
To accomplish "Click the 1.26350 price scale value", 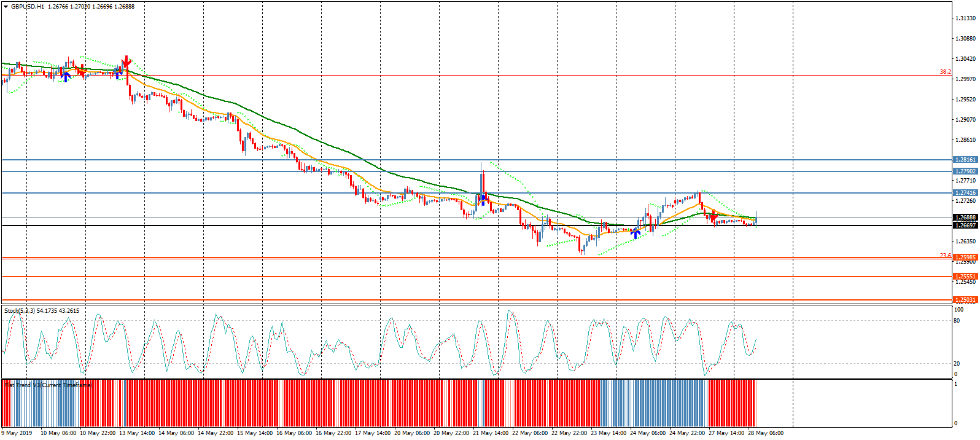I will pyautogui.click(x=965, y=242).
